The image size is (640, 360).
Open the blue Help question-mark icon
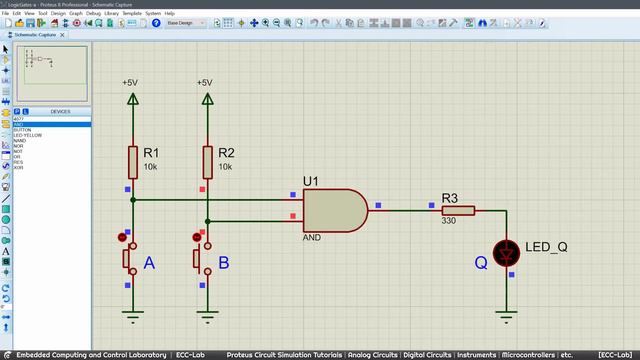(x=156, y=23)
